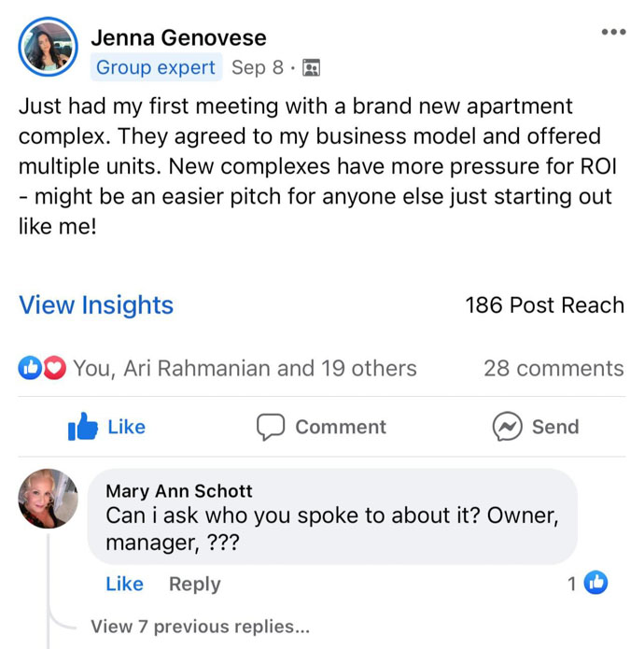
Task: Click the Messenger Send icon
Action: tap(507, 427)
